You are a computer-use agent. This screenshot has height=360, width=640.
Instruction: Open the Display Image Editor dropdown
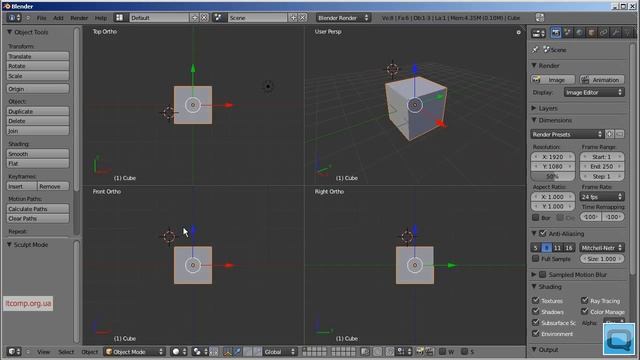pyautogui.click(x=594, y=92)
